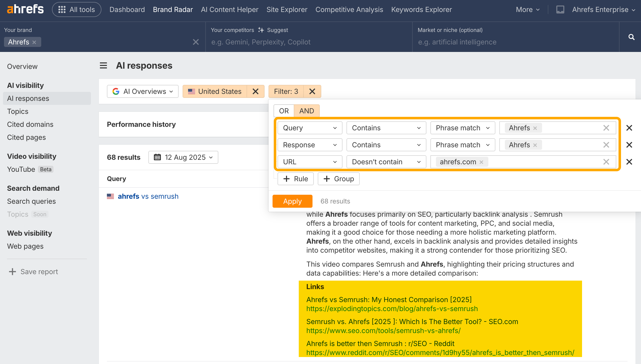Open the Doesn't contain condition dropdown

pyautogui.click(x=386, y=162)
